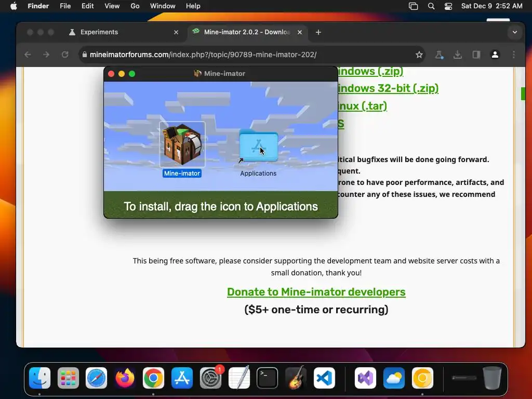Open the View menu
The width and height of the screenshot is (532, 399).
point(112,6)
